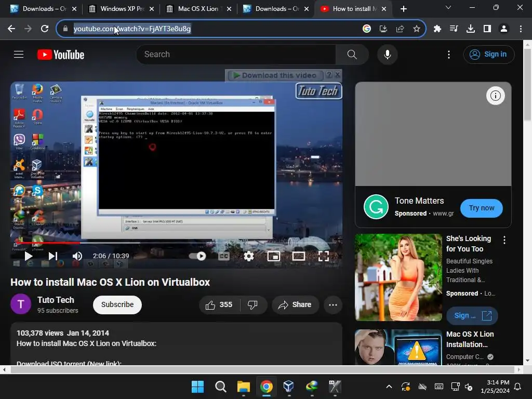532x399 pixels.
Task: Expand tab search chevron
Action: tap(448, 7)
